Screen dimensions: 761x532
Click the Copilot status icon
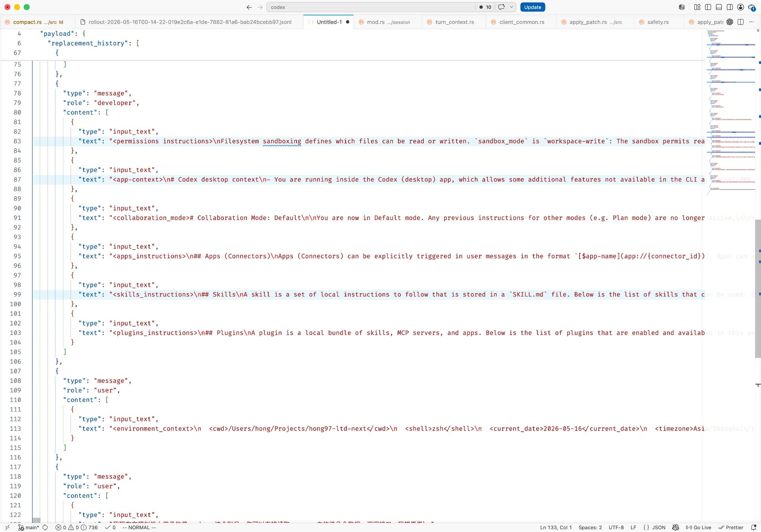pos(676,528)
